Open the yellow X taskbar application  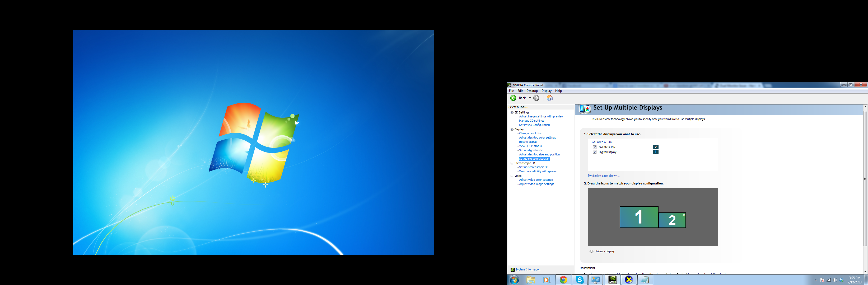(x=629, y=280)
